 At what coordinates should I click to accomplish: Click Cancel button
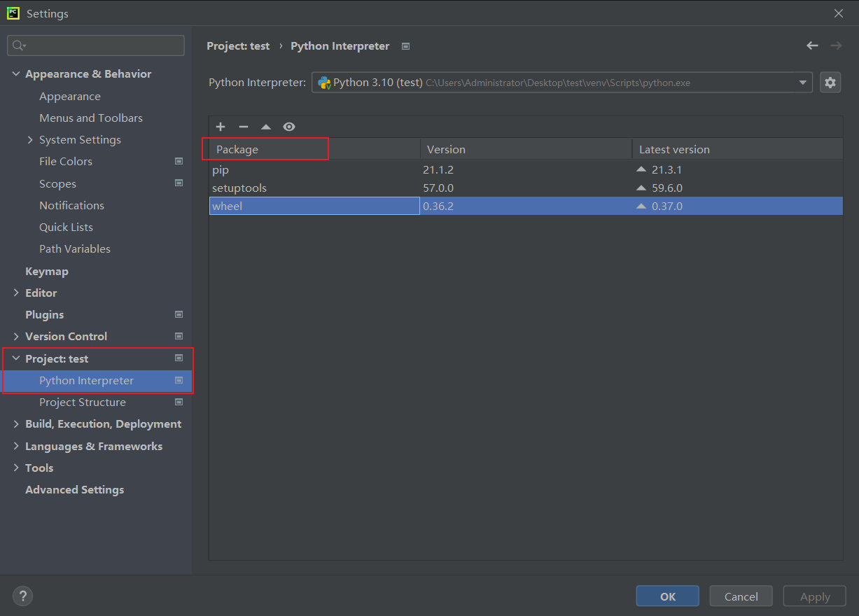pyautogui.click(x=741, y=596)
